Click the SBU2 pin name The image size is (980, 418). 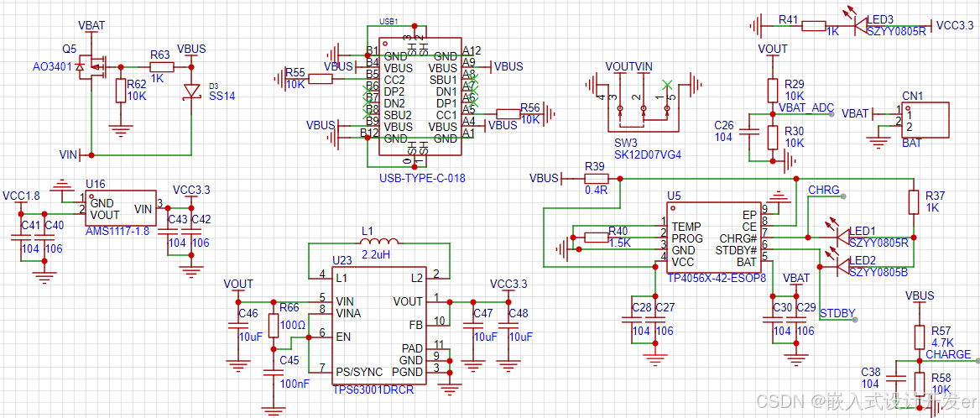(x=398, y=115)
